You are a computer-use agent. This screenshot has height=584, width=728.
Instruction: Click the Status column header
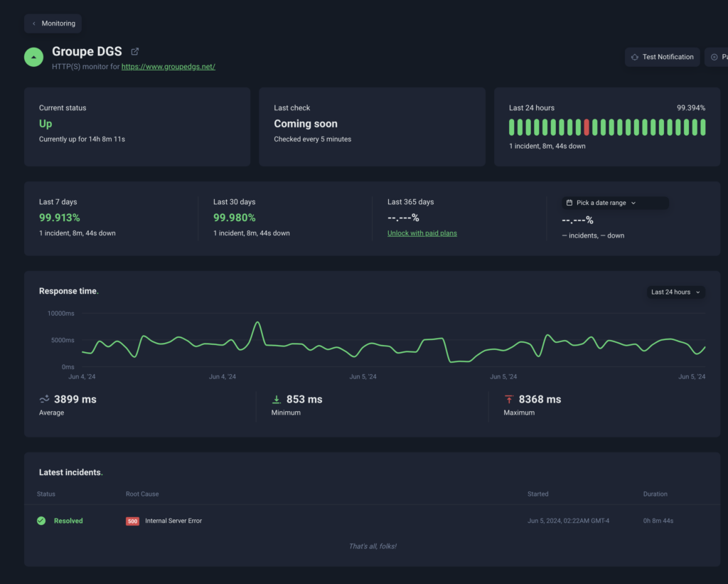pyautogui.click(x=46, y=494)
